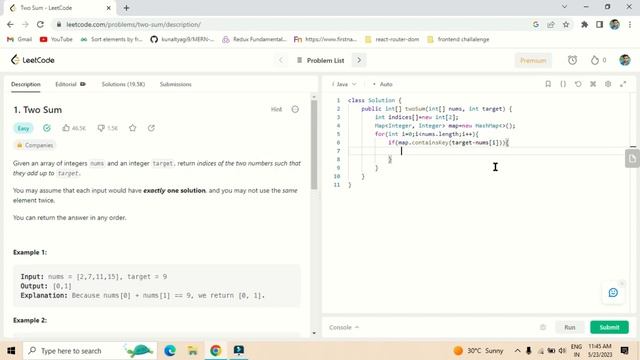Open the Gmail bookmark

(x=19, y=39)
